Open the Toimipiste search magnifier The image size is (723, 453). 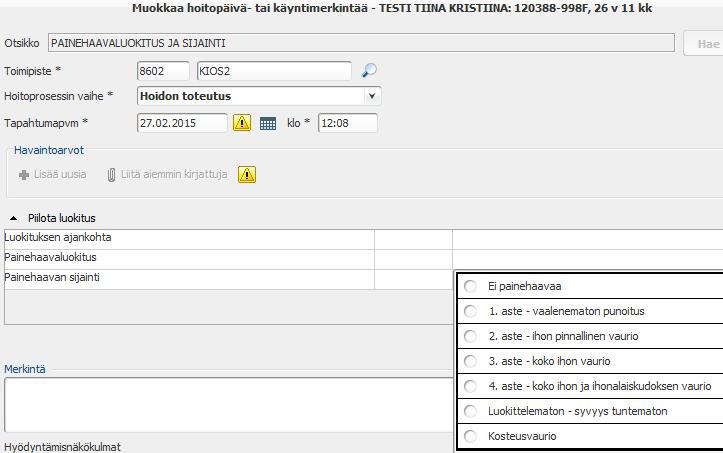point(369,71)
